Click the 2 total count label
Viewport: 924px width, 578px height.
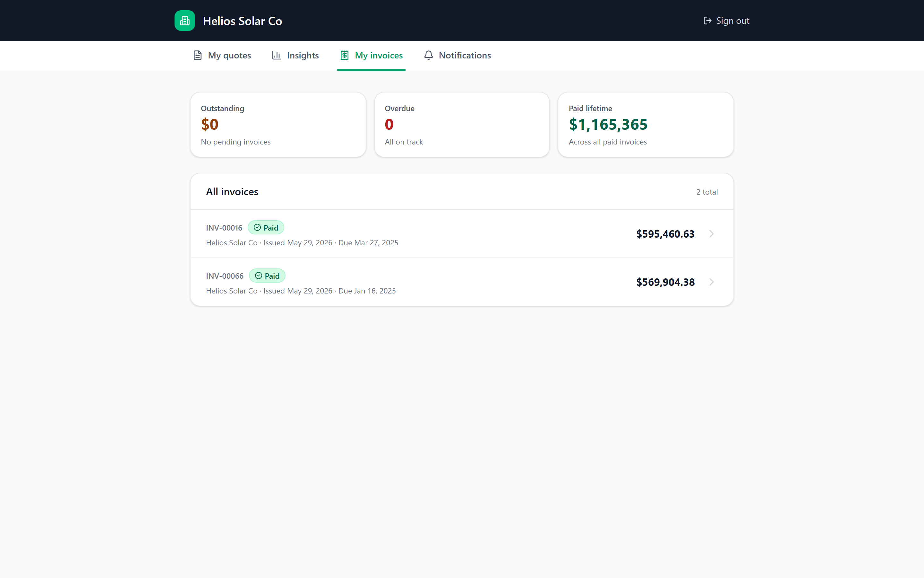707,192
